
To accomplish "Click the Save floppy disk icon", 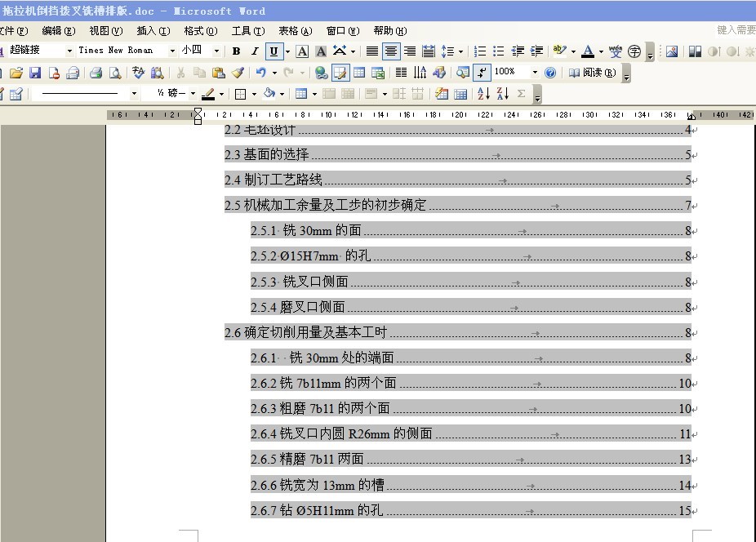I will point(35,73).
